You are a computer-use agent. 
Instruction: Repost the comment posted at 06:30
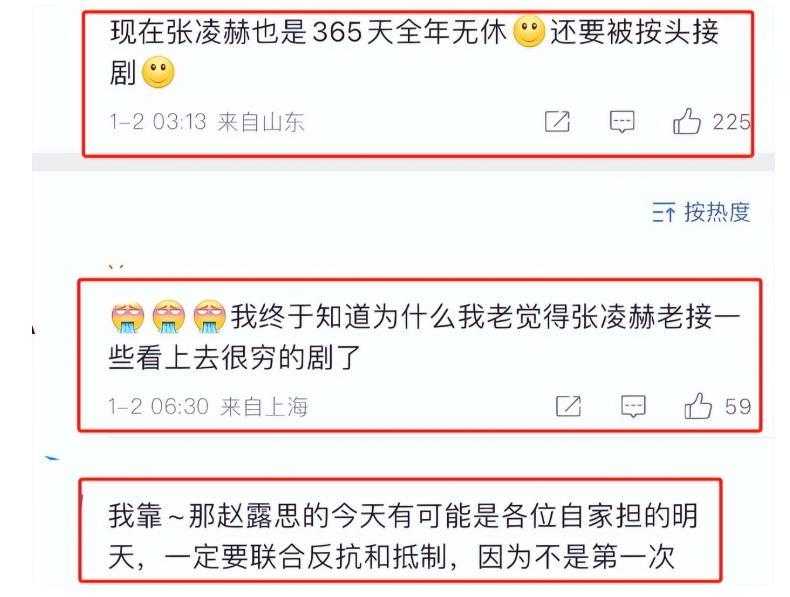[x=568, y=406]
